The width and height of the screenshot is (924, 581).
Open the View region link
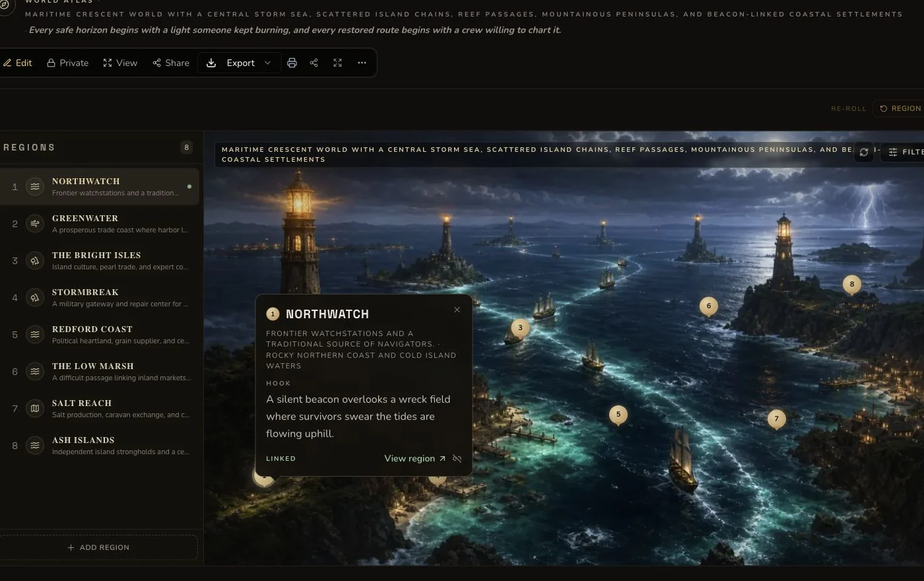click(414, 458)
